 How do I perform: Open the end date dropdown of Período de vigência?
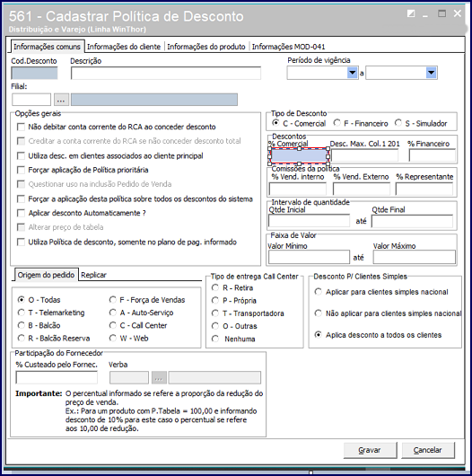(x=431, y=73)
